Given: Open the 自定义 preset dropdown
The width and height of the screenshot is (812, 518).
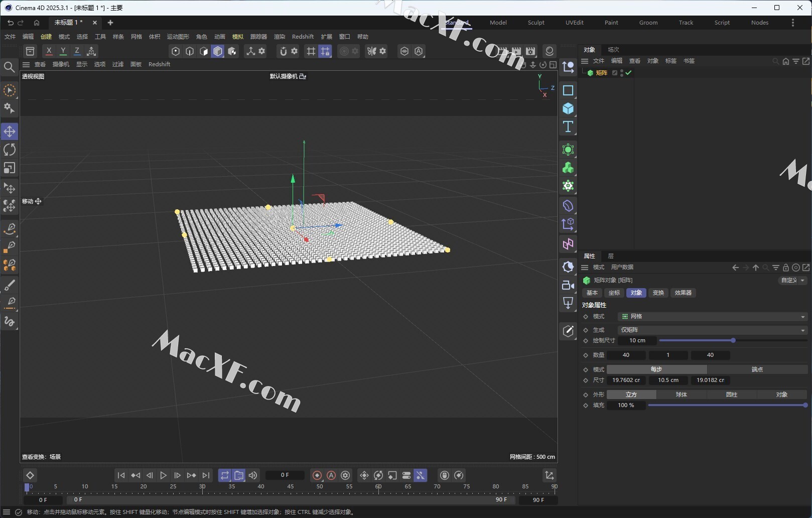Looking at the screenshot, I should click(x=792, y=281).
